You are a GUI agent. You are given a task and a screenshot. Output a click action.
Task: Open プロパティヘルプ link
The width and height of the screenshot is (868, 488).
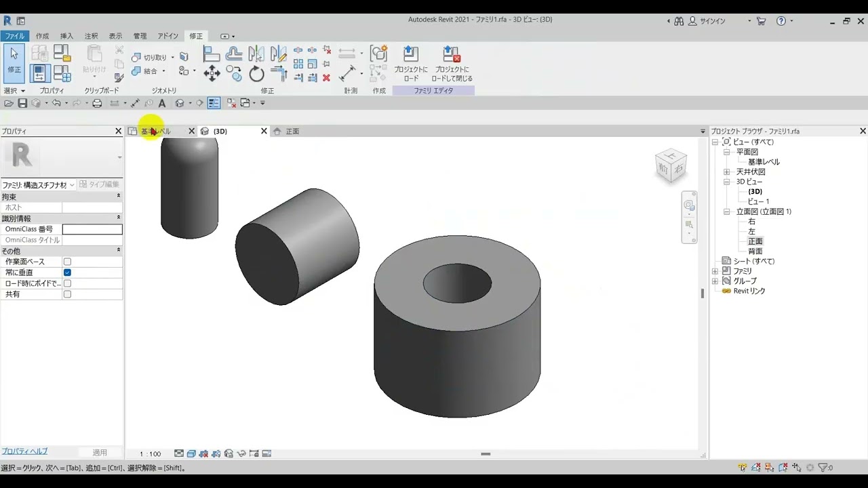24,451
